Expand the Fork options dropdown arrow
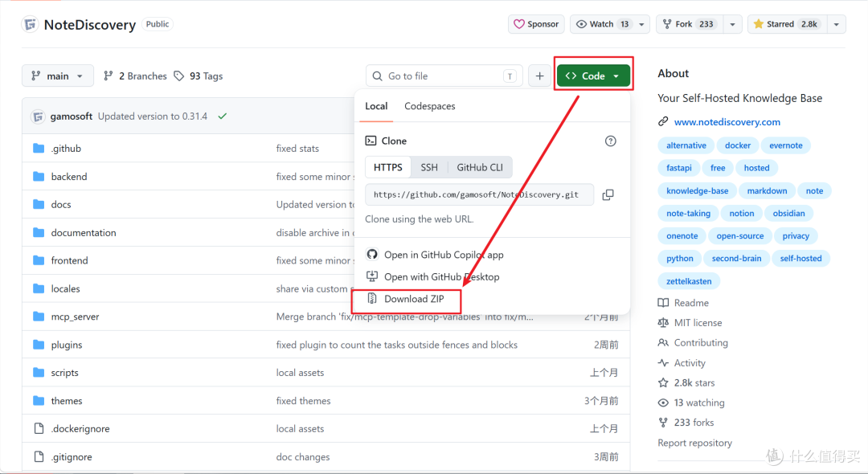Screen dimensions: 868x474 tap(732, 24)
